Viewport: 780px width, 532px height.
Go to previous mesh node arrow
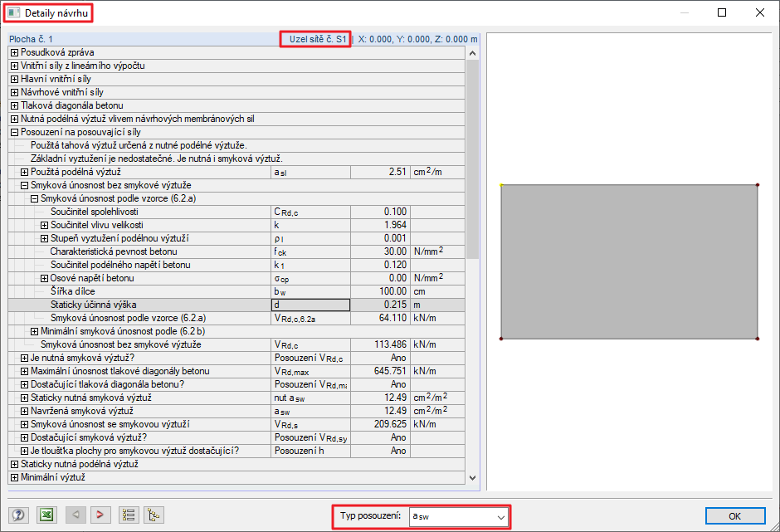click(76, 515)
